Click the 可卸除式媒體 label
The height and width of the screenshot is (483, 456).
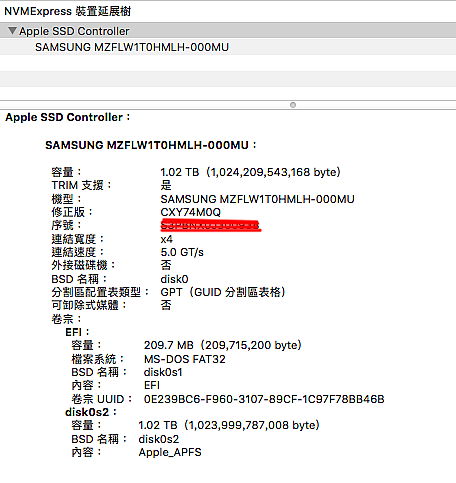89,305
